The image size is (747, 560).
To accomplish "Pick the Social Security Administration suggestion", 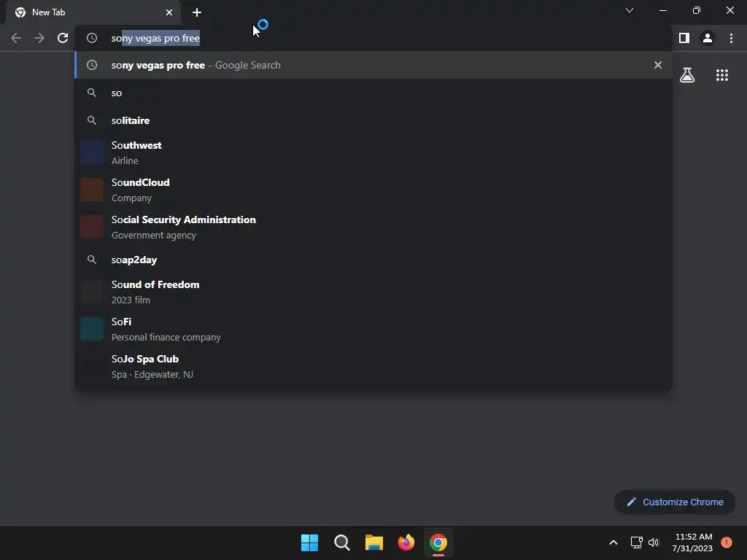I will point(373,227).
